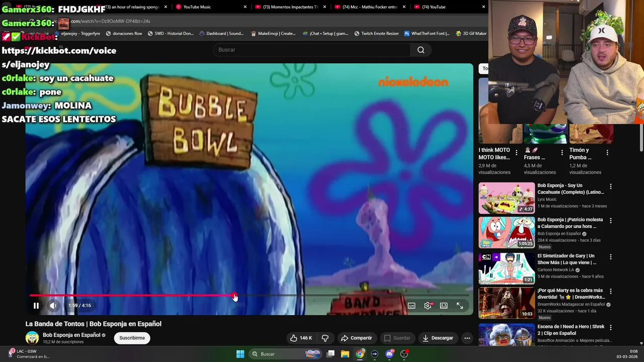Open the player settings gear

point(428,306)
